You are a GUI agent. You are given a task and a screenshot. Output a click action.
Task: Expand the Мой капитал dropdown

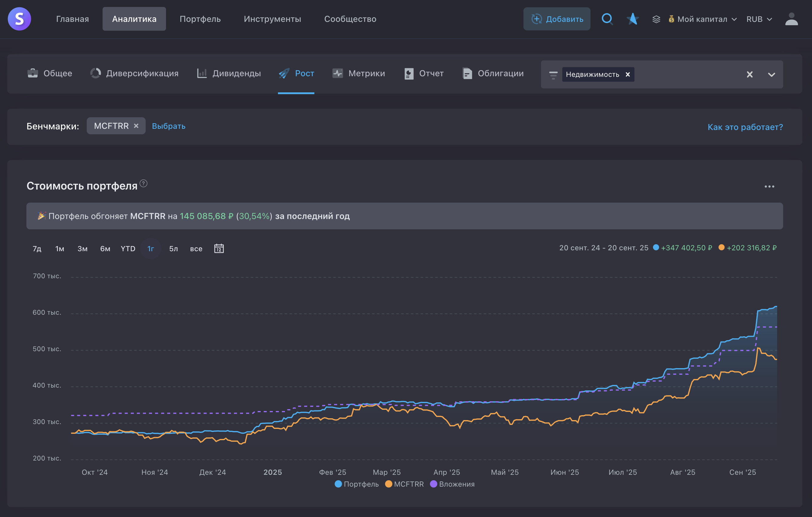703,19
